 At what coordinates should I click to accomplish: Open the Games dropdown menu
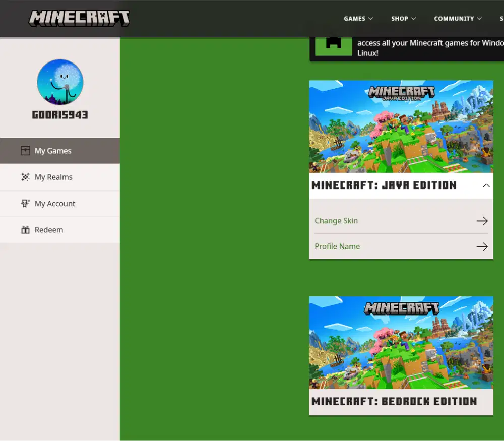[x=358, y=19]
